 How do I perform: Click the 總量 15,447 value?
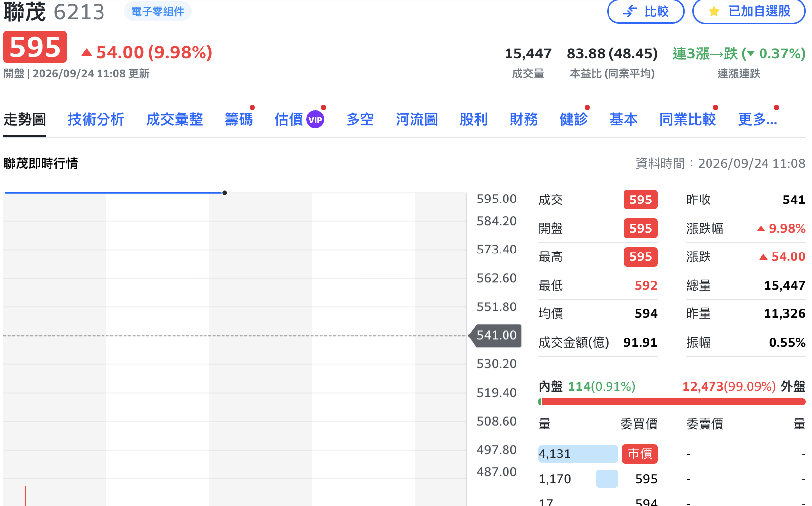(785, 285)
